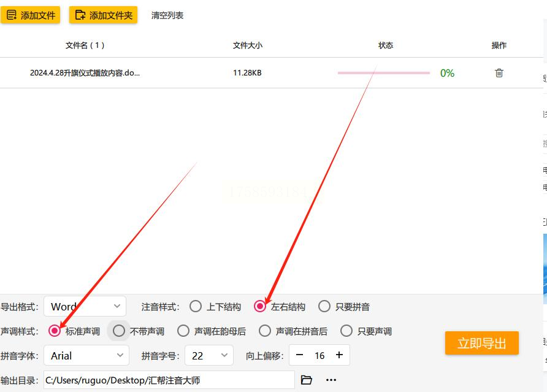The image size is (547, 392).
Task: Select the 上下结构 radio option
Action: point(196,307)
